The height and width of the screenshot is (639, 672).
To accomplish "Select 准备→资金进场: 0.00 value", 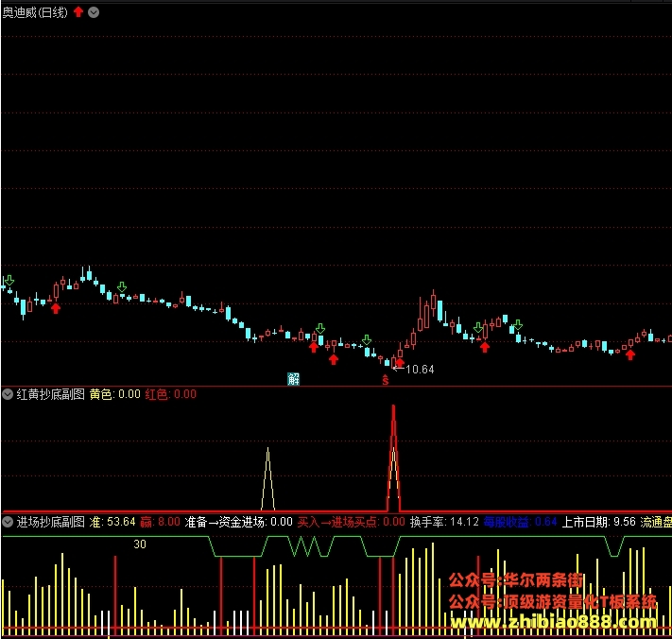I will click(239, 522).
